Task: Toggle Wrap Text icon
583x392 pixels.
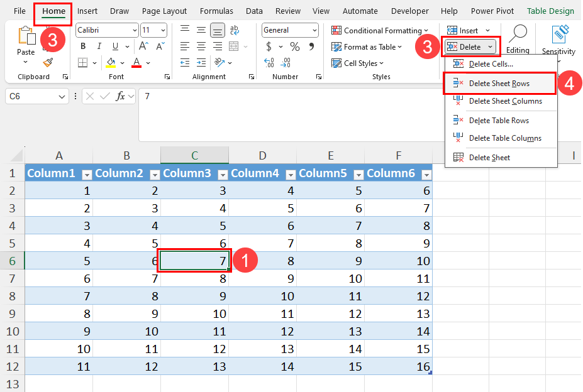Action: point(235,30)
